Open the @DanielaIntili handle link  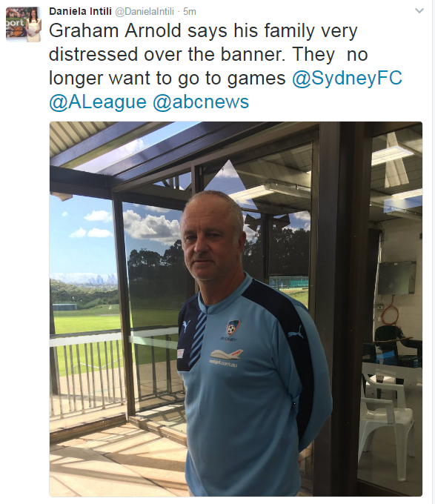[145, 12]
